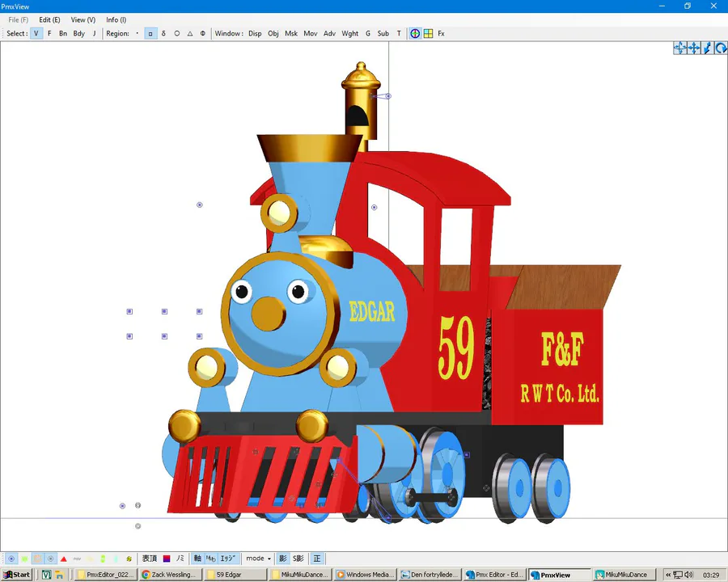
Task: Open the File menu
Action: 19,20
